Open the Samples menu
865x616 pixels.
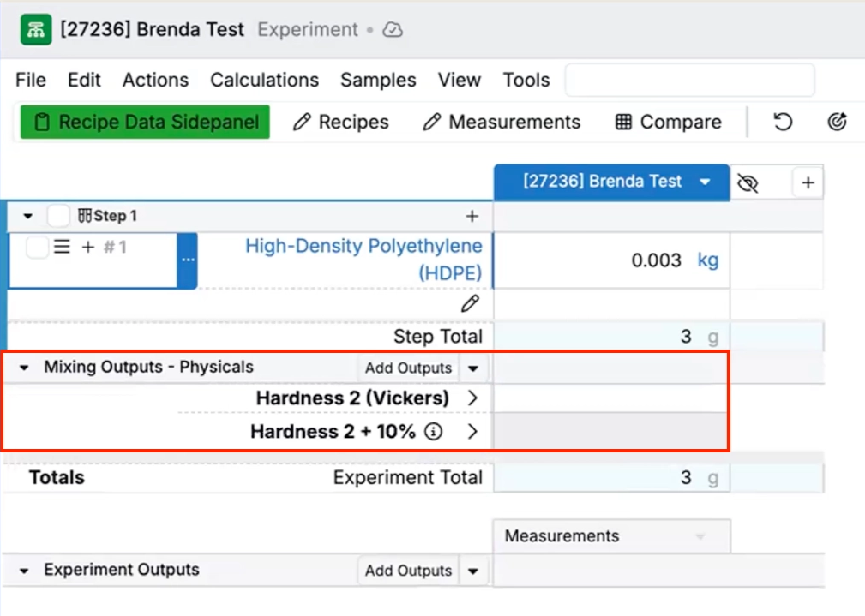pos(378,80)
